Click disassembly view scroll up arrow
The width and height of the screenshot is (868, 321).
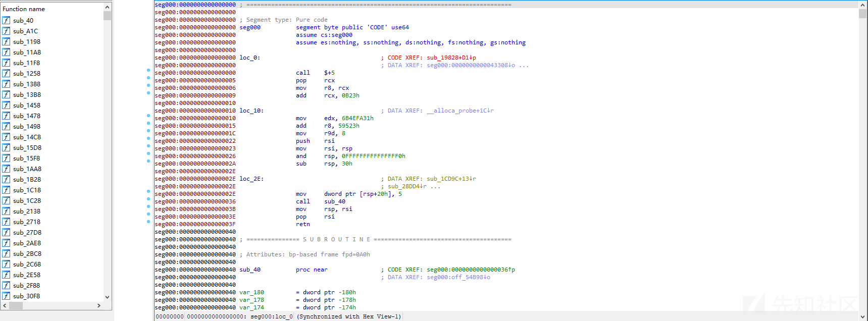[x=862, y=5]
